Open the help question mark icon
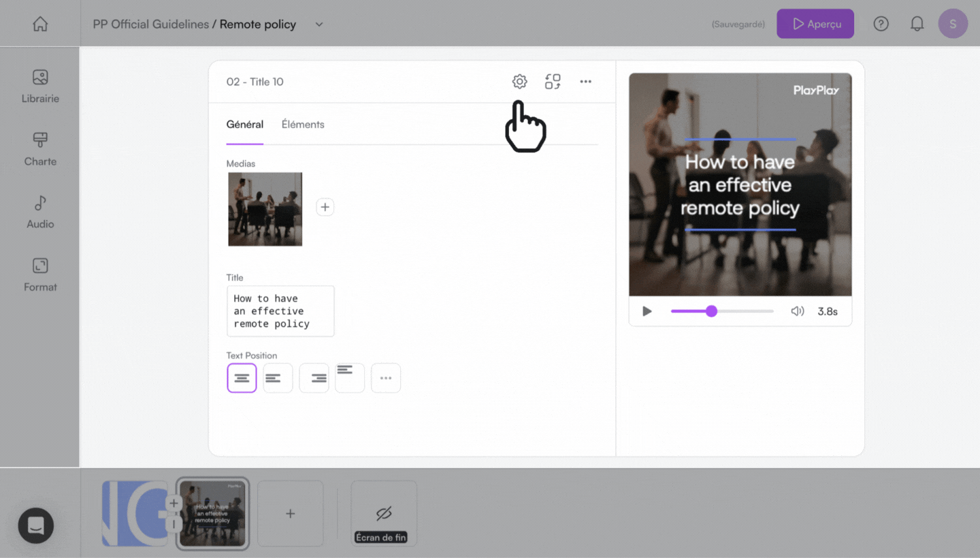 click(x=881, y=24)
